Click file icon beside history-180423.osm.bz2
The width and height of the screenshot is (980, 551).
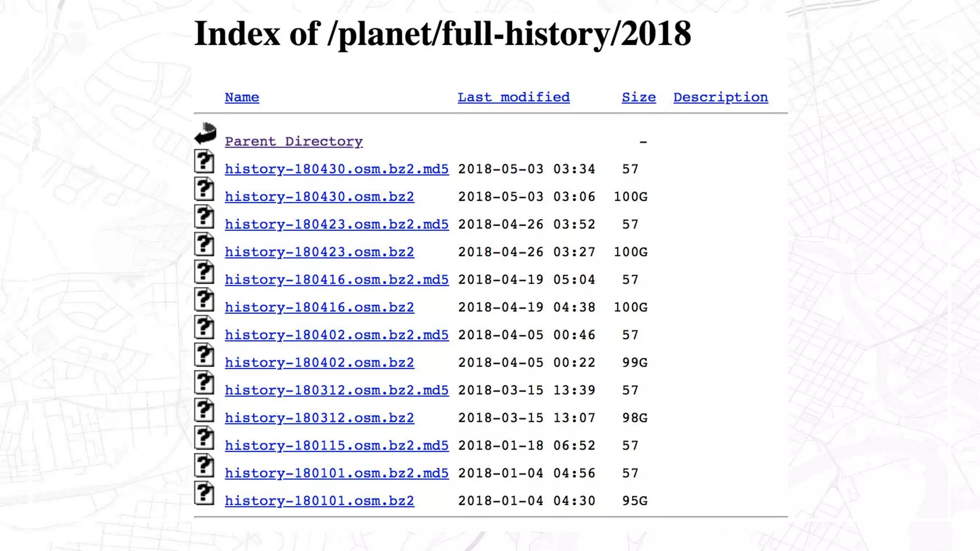coord(204,244)
